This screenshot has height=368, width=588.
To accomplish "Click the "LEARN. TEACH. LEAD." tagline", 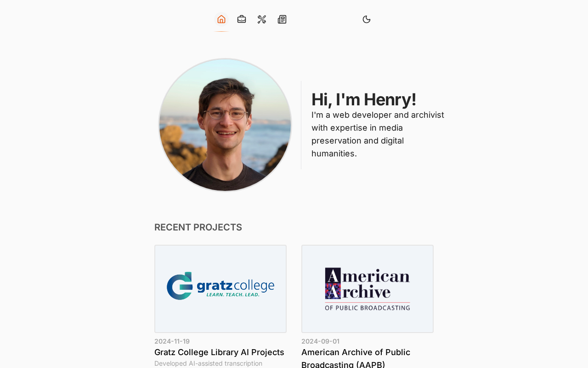I will pyautogui.click(x=233, y=294).
